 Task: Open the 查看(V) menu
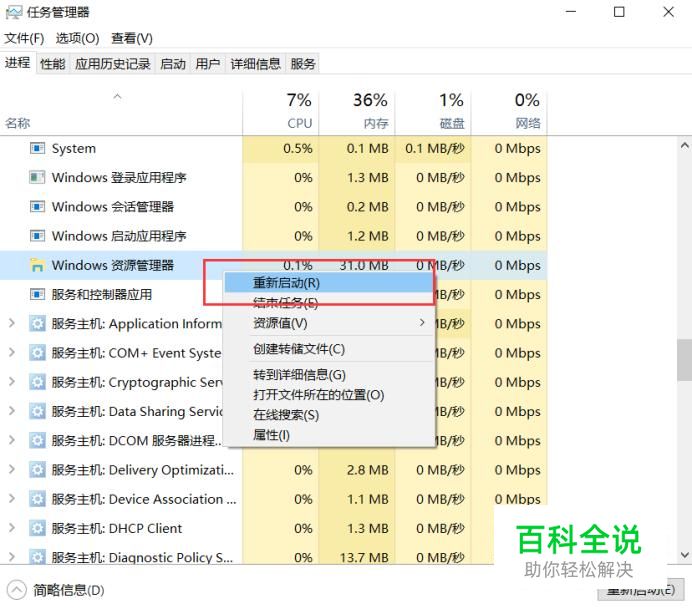click(132, 38)
